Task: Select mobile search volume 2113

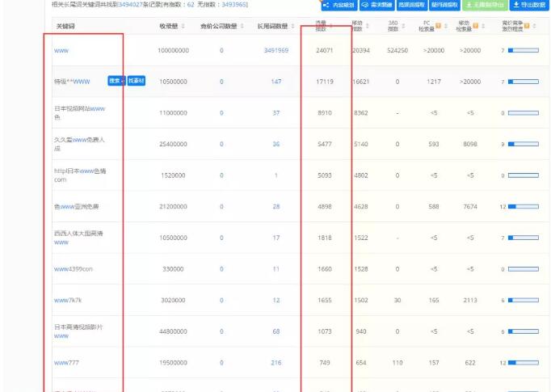Action: tap(470, 300)
